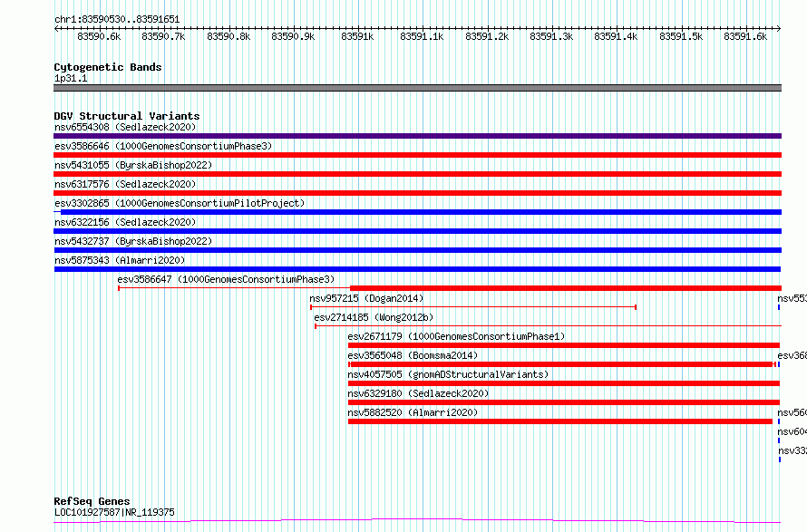Click the thin red line under esv2714185
Viewport: 807px width, 532px height.
tap(548, 326)
